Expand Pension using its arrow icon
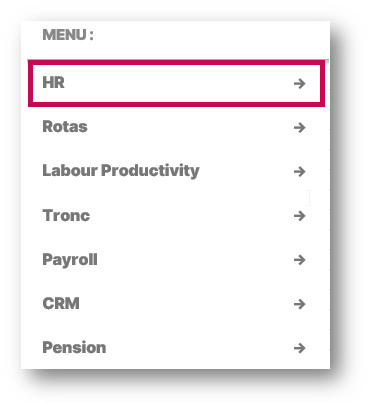This screenshot has height=403, width=372. (x=299, y=348)
